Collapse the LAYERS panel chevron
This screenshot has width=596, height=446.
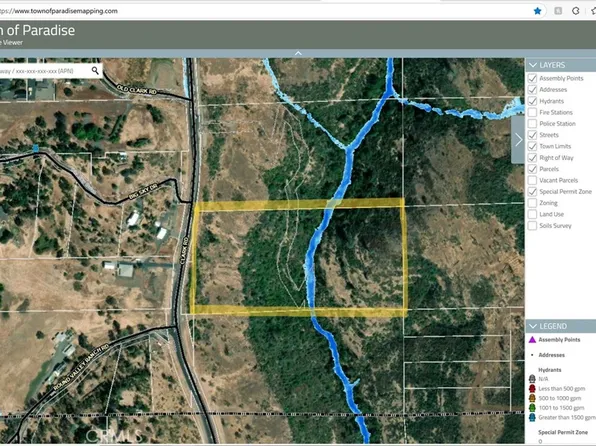[533, 65]
